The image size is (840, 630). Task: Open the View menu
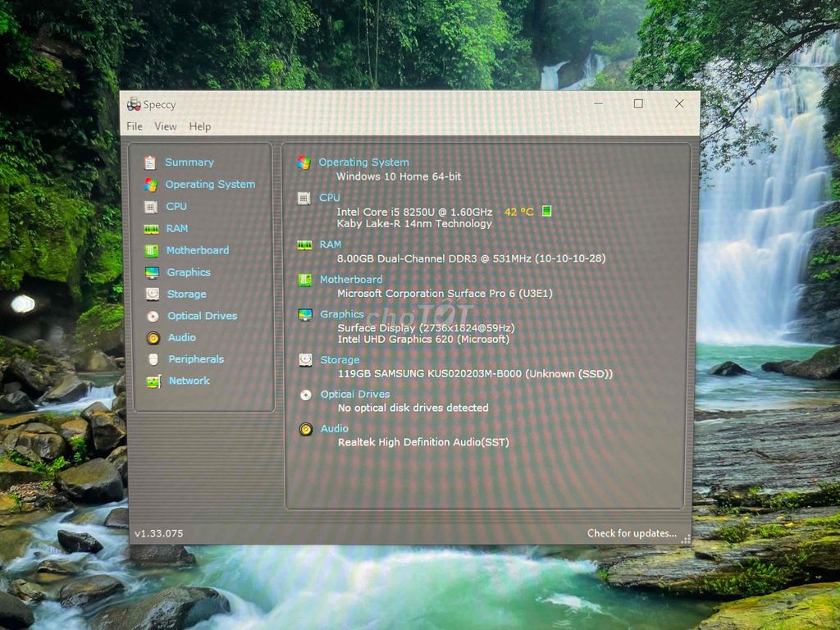point(166,126)
